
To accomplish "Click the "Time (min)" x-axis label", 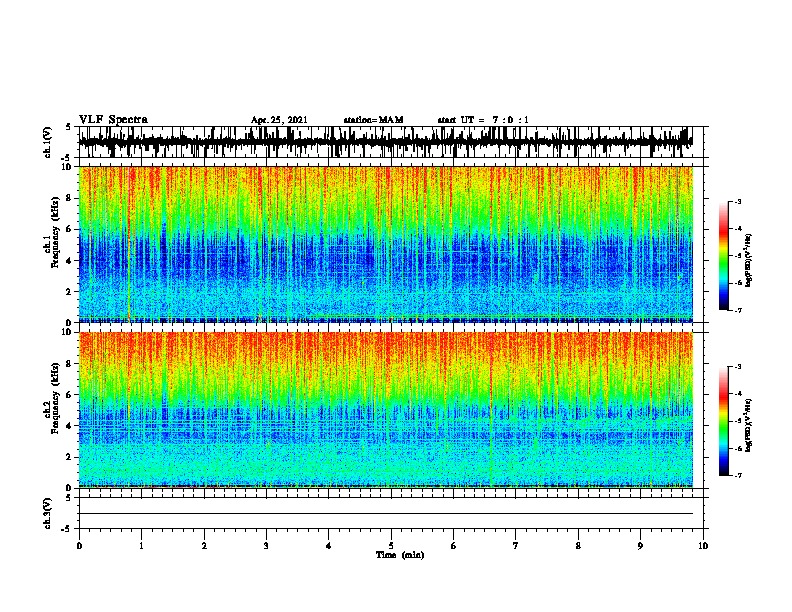I will (x=400, y=555).
